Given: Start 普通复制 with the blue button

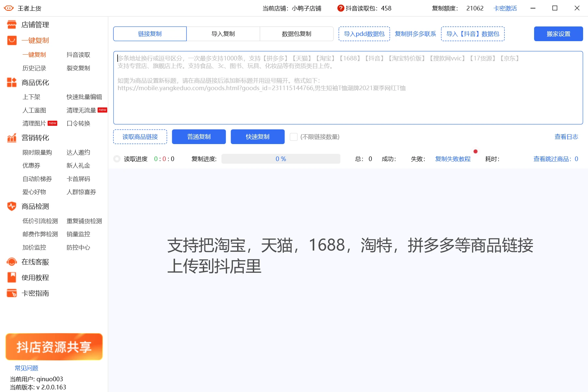Looking at the screenshot, I should coord(199,137).
